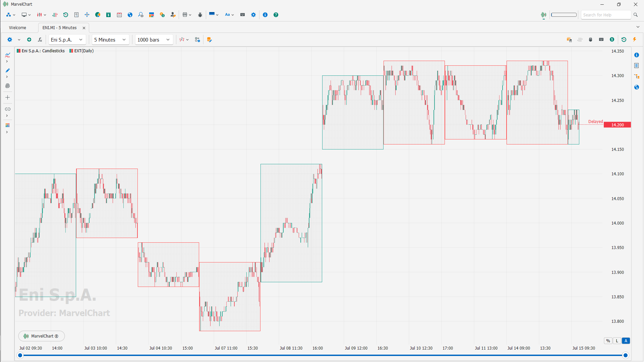This screenshot has width=644, height=362.
Task: Open the blue settings gear in main toolbar
Action: [x=253, y=15]
